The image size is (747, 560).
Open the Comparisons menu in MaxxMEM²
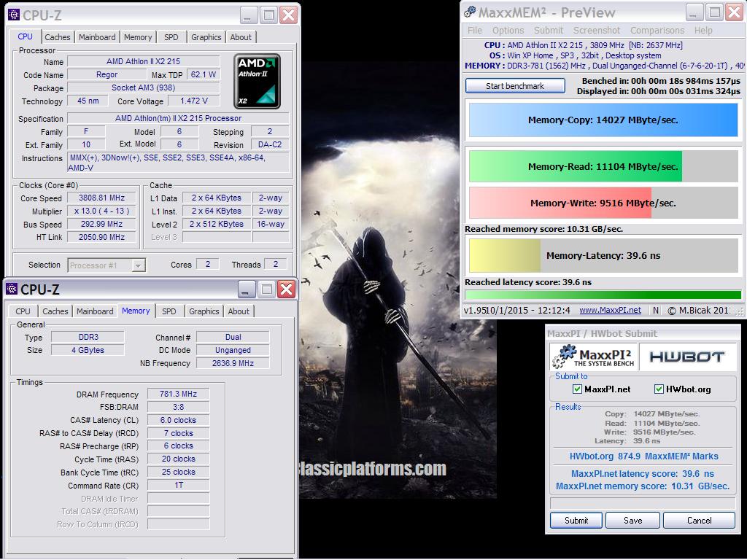tap(657, 31)
